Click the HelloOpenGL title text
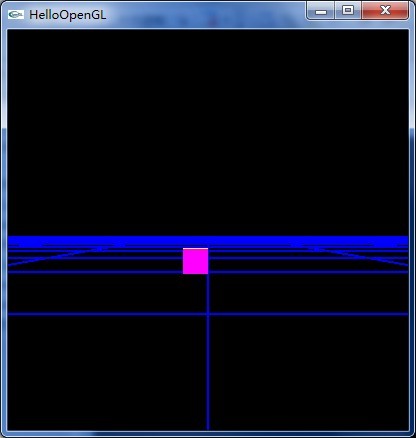The image size is (416, 438). tap(68, 15)
